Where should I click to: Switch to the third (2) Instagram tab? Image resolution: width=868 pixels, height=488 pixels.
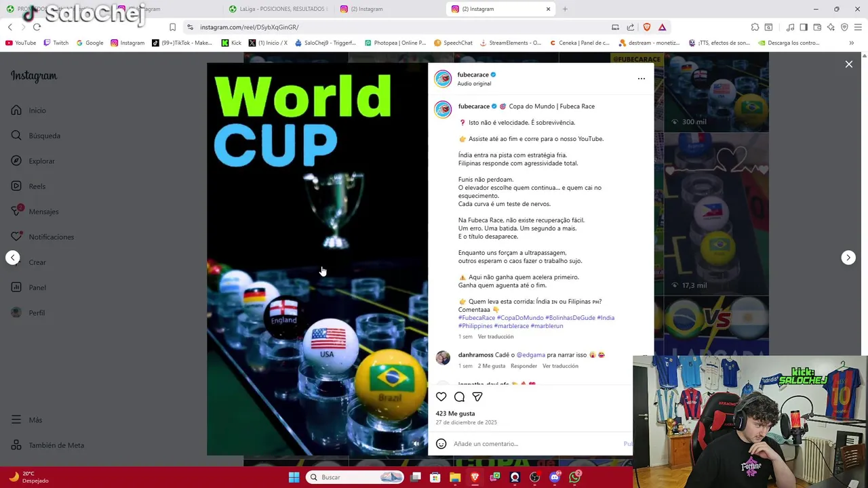pos(389,9)
